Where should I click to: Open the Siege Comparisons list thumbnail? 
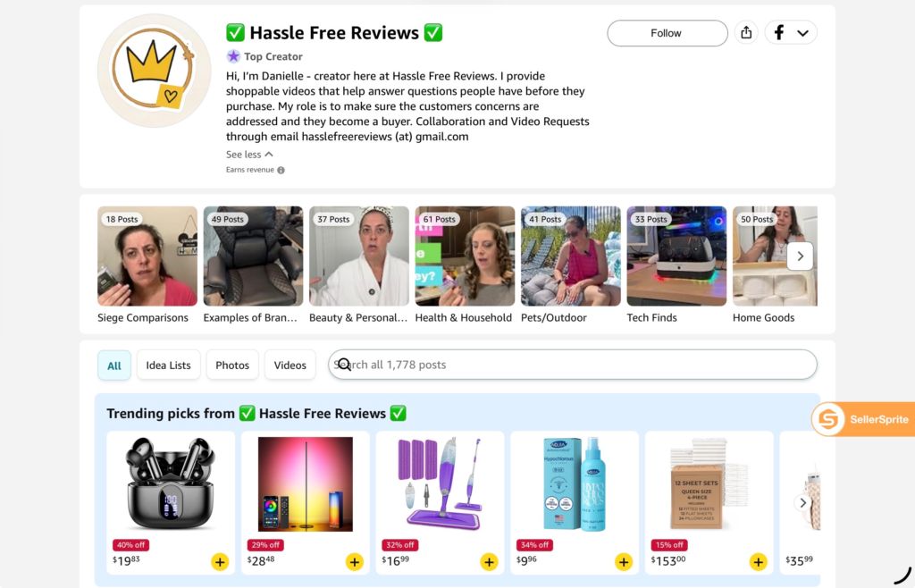point(147,256)
